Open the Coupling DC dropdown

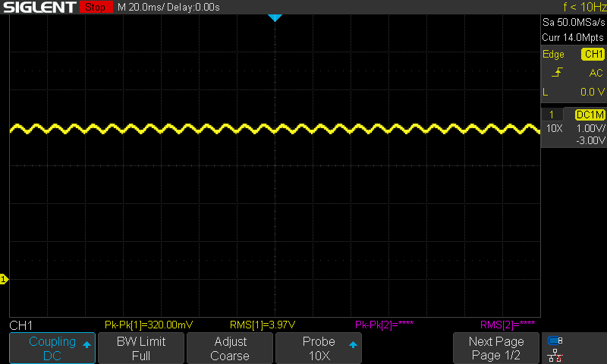pos(52,348)
